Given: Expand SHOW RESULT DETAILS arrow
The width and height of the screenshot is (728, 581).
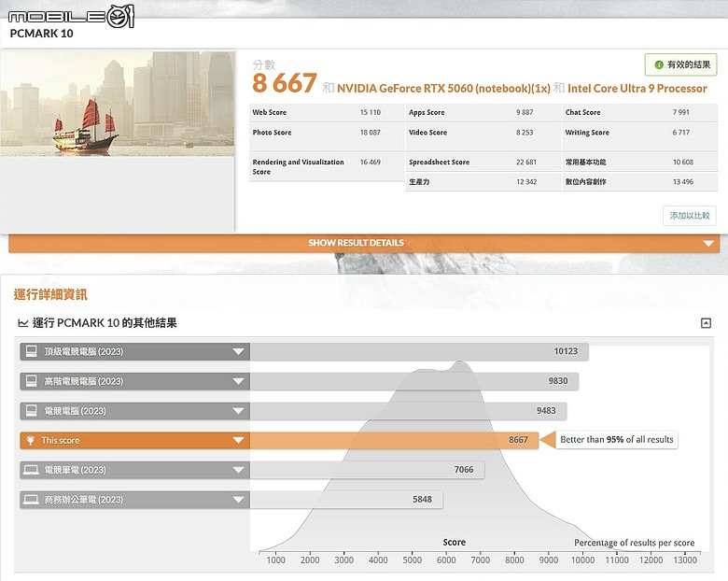Looking at the screenshot, I should pos(708,243).
